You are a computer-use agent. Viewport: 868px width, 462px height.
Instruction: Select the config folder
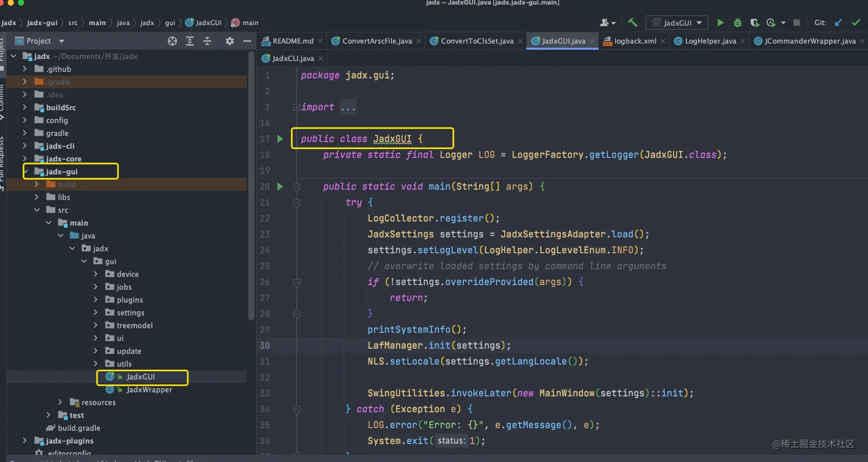point(56,120)
